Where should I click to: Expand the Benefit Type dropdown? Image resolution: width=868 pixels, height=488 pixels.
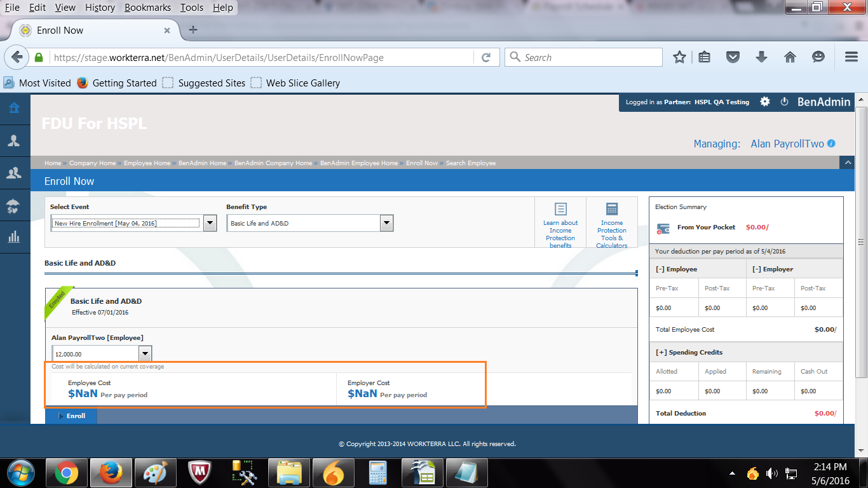(x=386, y=223)
